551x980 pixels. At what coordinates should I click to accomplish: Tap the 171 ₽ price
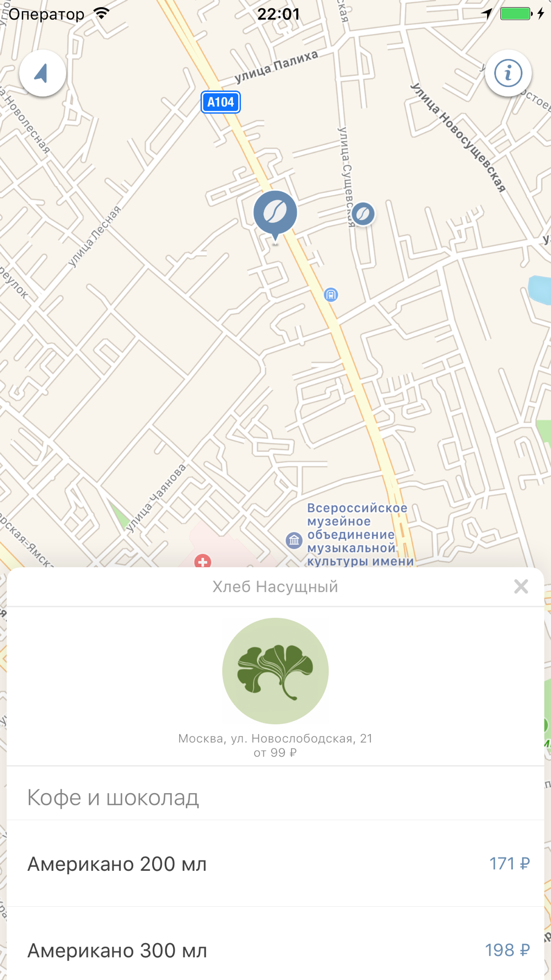[x=510, y=863]
